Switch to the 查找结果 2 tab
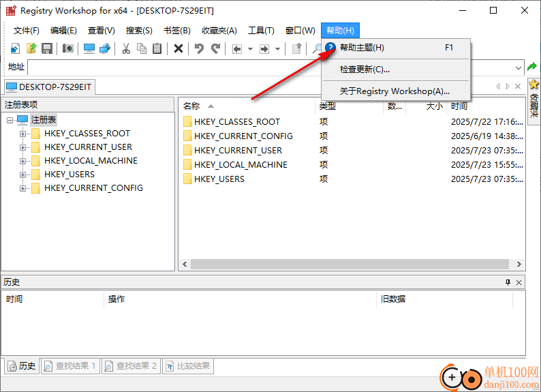 tap(131, 366)
